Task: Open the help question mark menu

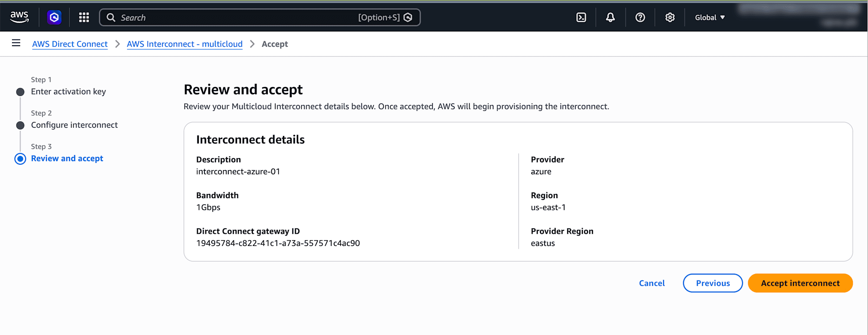Action: click(x=640, y=17)
